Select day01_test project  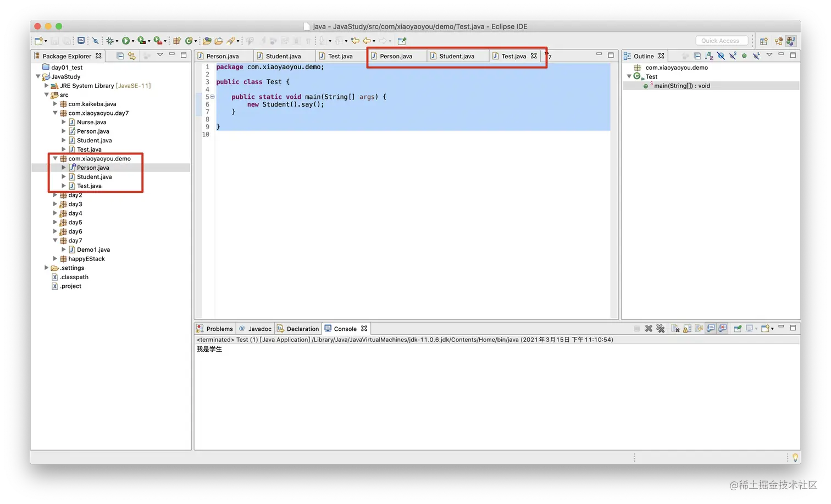click(67, 68)
